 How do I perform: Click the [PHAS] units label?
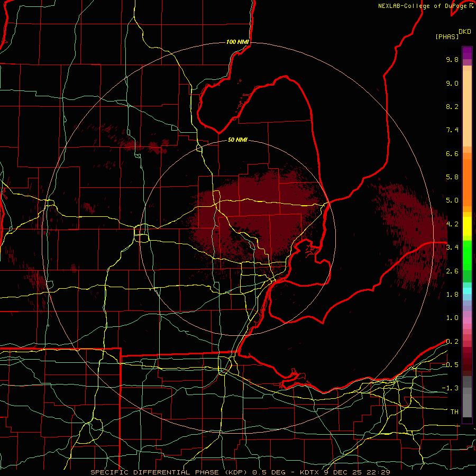click(447, 36)
